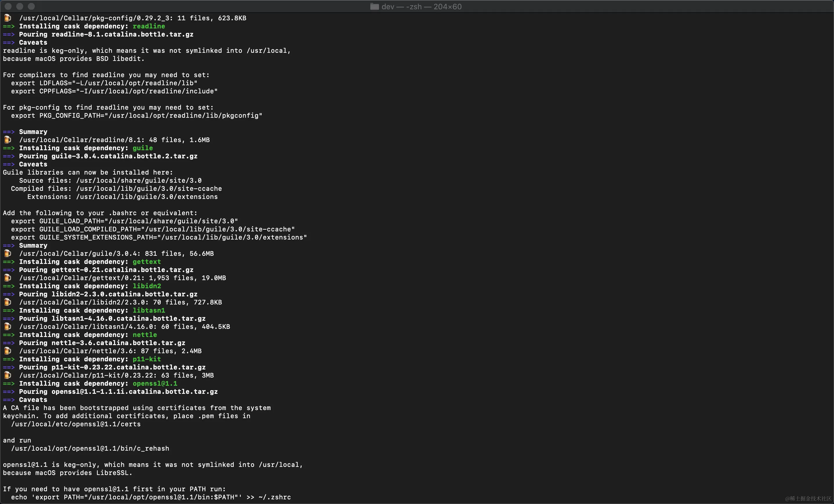Screen dimensions: 834x504
Task: Click the green 'libtasn1' dependency name
Action: click(x=149, y=310)
